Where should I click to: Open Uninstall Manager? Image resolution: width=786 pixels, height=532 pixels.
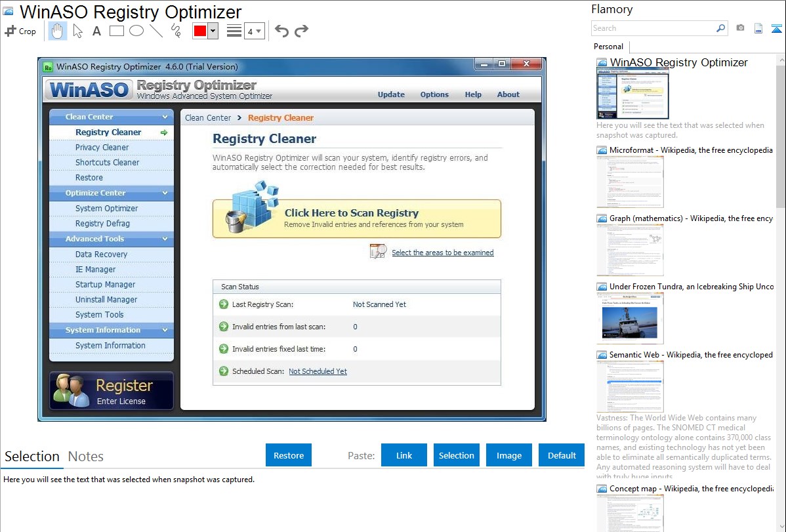tap(112, 299)
